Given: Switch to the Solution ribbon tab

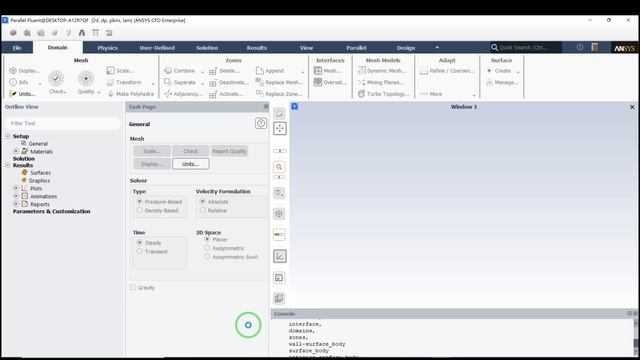Looking at the screenshot, I should coord(207,48).
